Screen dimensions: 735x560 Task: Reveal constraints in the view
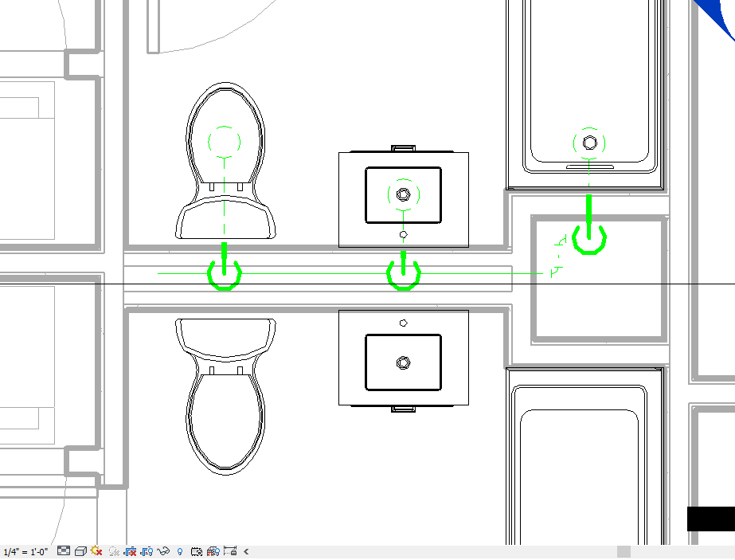[x=231, y=550]
